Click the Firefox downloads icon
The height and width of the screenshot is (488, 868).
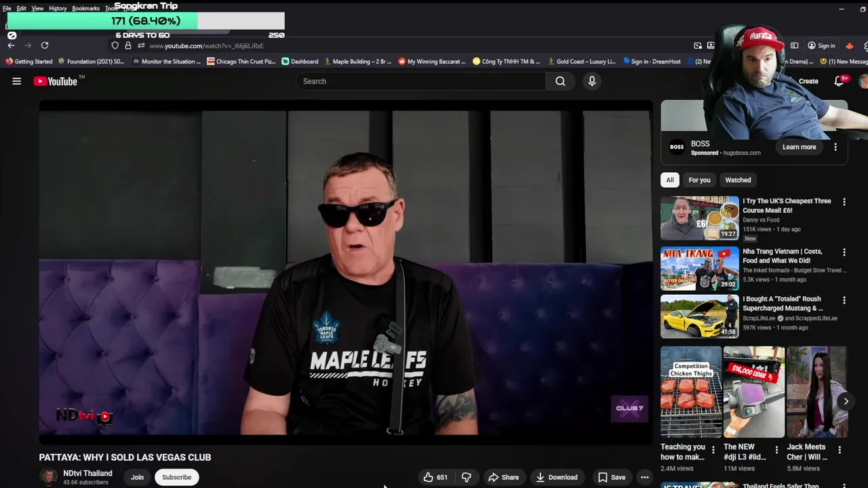710,45
